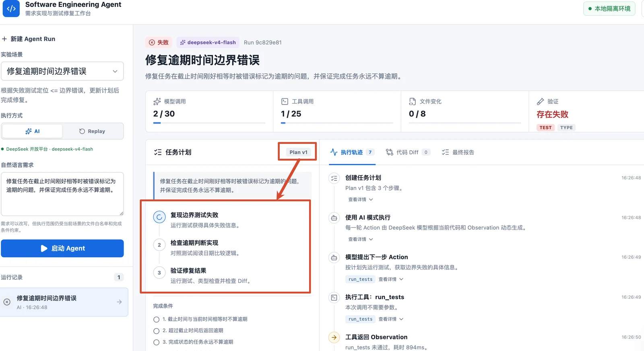Click the robot icon beside 使用 AI 模式执行
Viewport: 644px width, 351px height.
coord(334,218)
